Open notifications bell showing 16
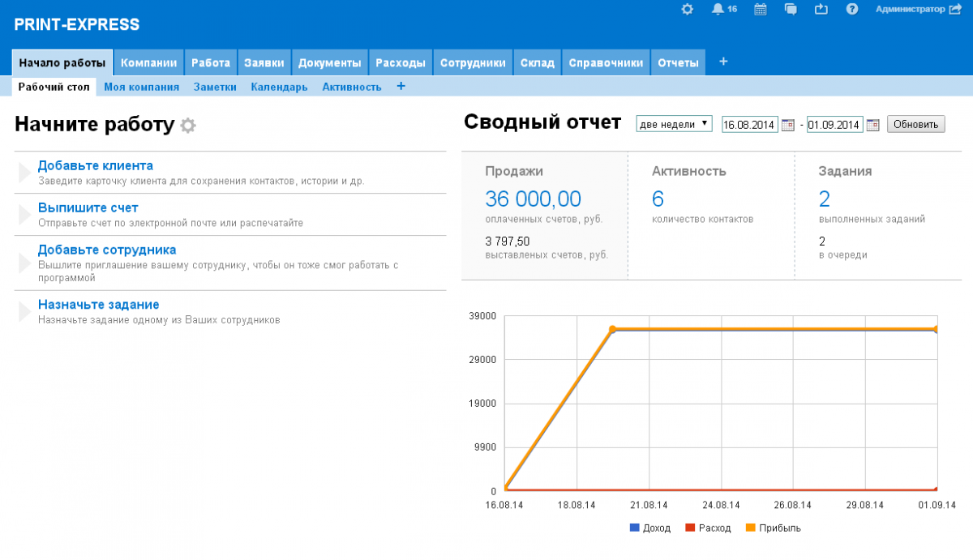The height and width of the screenshot is (560, 973). point(718,9)
